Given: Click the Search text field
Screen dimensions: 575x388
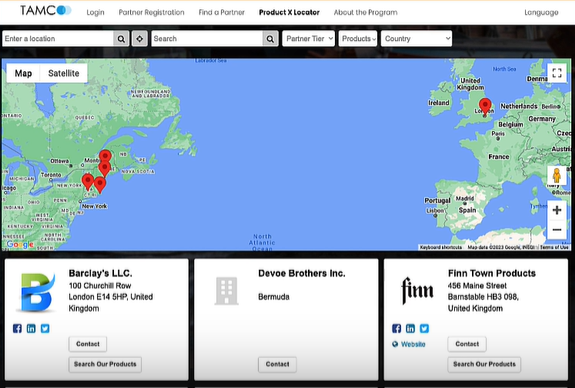Looking at the screenshot, I should [x=207, y=39].
